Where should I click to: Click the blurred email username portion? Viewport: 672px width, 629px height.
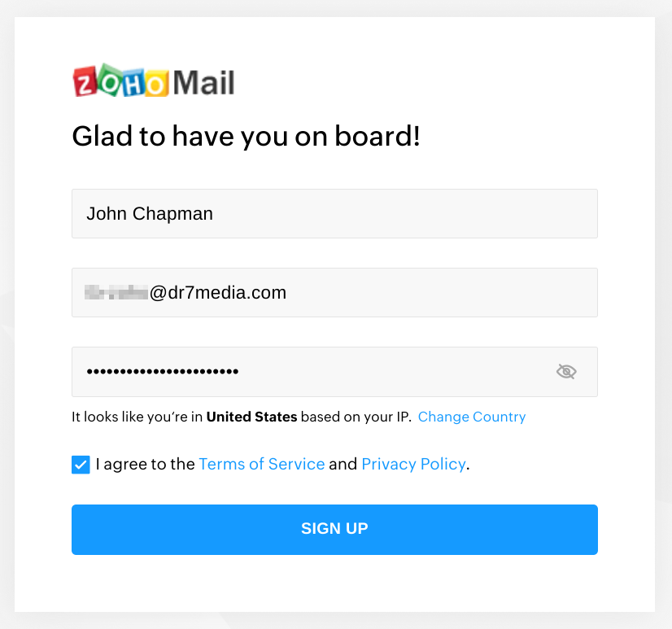coord(116,292)
